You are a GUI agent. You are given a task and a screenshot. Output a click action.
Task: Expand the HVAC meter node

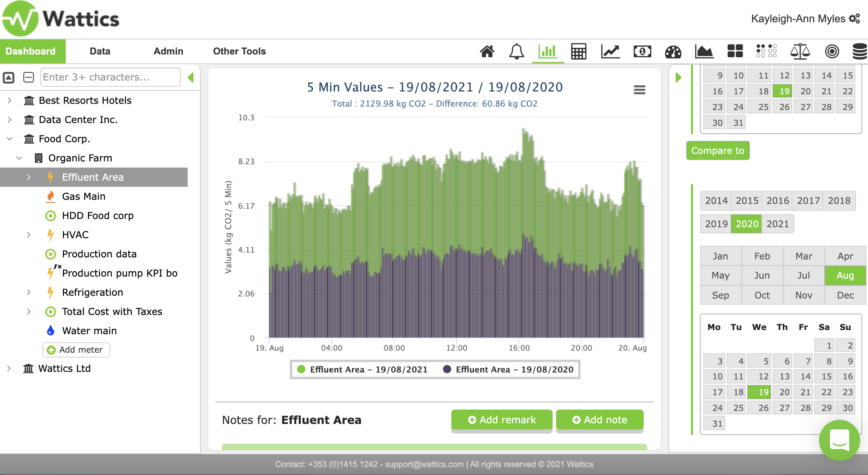[x=29, y=235]
